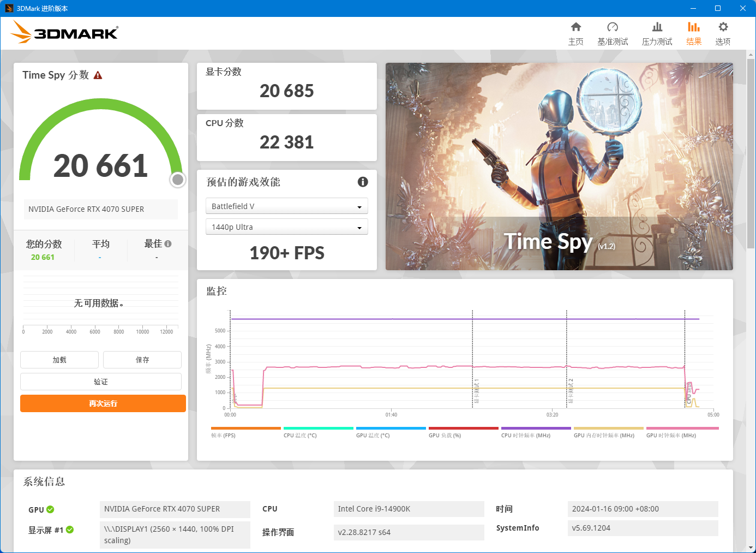
Task: Click the info icon beside 最佳
Action: 169,242
